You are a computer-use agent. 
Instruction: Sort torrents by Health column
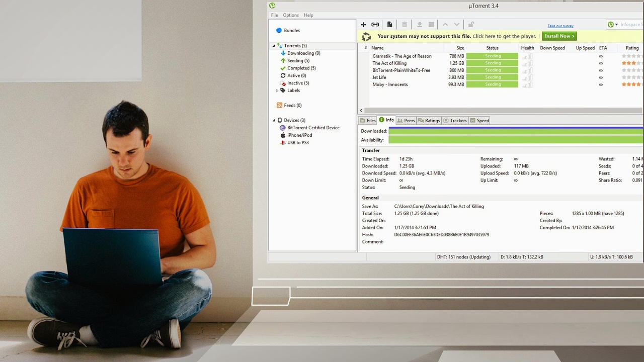(528, 48)
